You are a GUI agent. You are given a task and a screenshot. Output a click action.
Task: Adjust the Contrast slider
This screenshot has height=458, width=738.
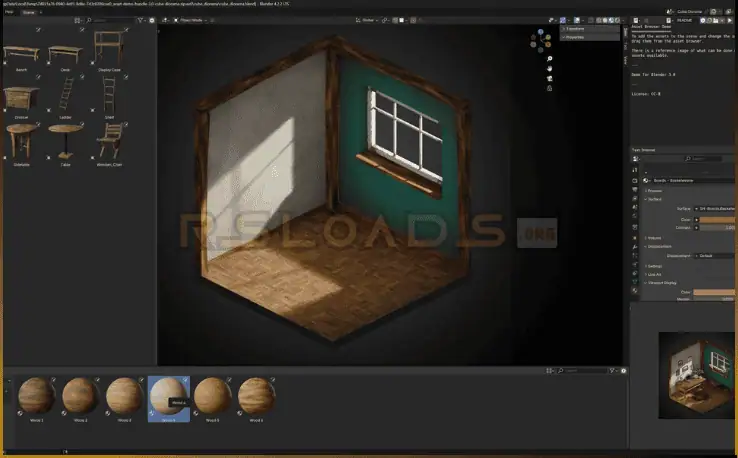point(718,228)
